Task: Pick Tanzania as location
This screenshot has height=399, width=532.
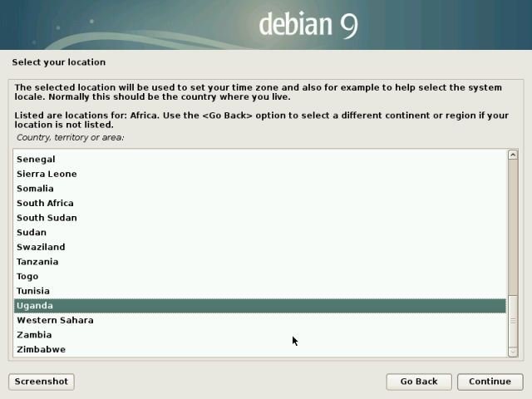Action: 260,262
